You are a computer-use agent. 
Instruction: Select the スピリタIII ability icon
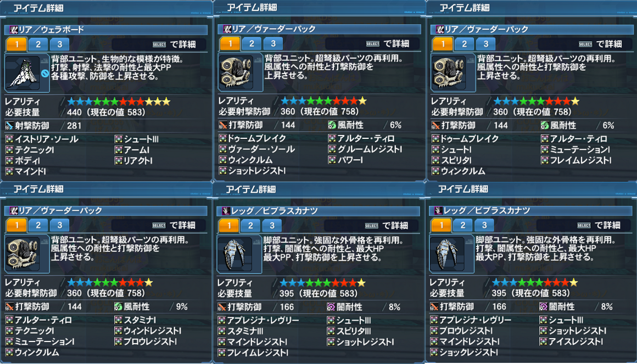click(331, 331)
